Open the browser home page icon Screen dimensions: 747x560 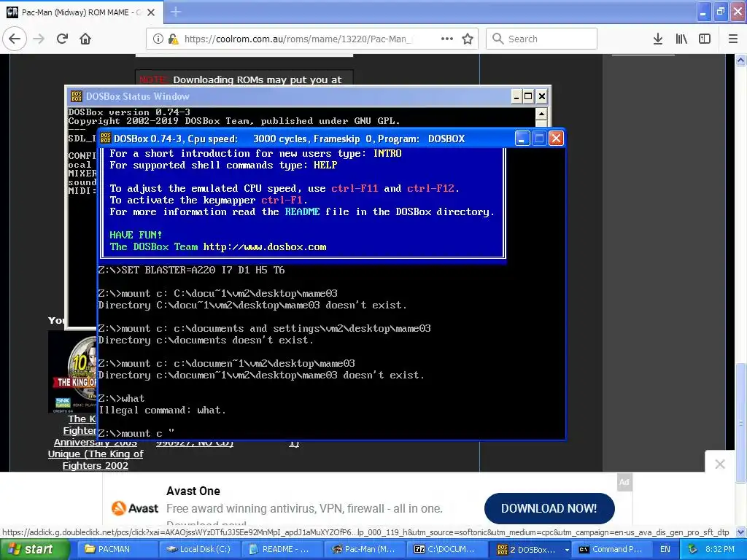pyautogui.click(x=85, y=39)
